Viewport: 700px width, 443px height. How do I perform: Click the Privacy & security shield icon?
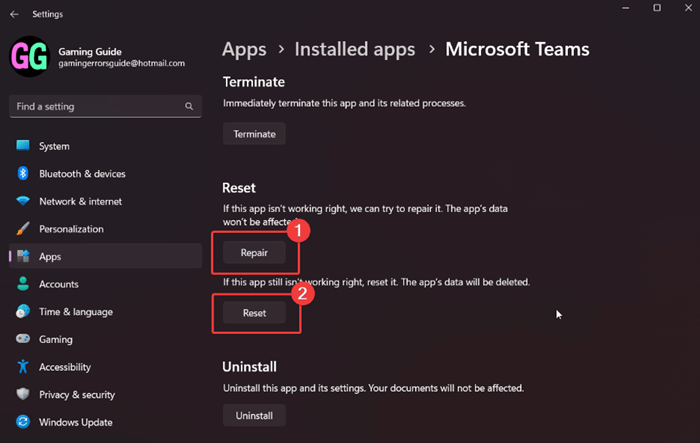pos(23,395)
